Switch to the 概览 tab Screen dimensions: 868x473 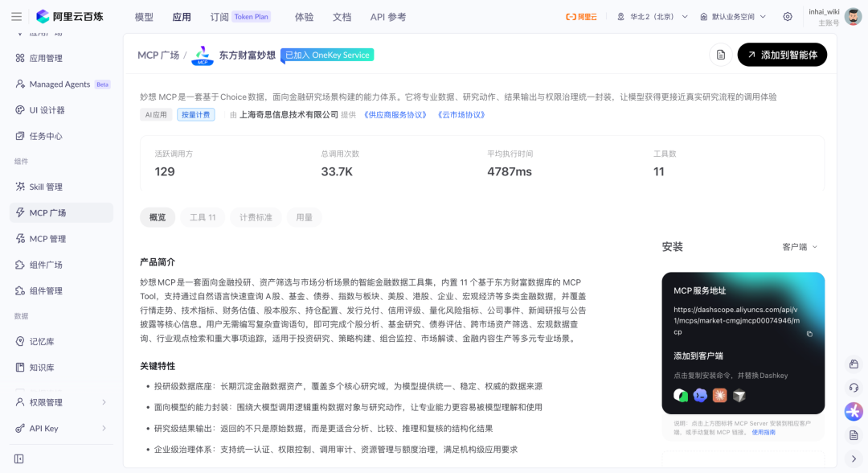pos(158,217)
